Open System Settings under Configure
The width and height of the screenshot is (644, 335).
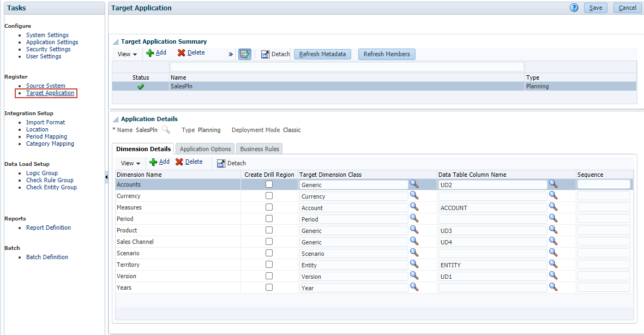[47, 35]
